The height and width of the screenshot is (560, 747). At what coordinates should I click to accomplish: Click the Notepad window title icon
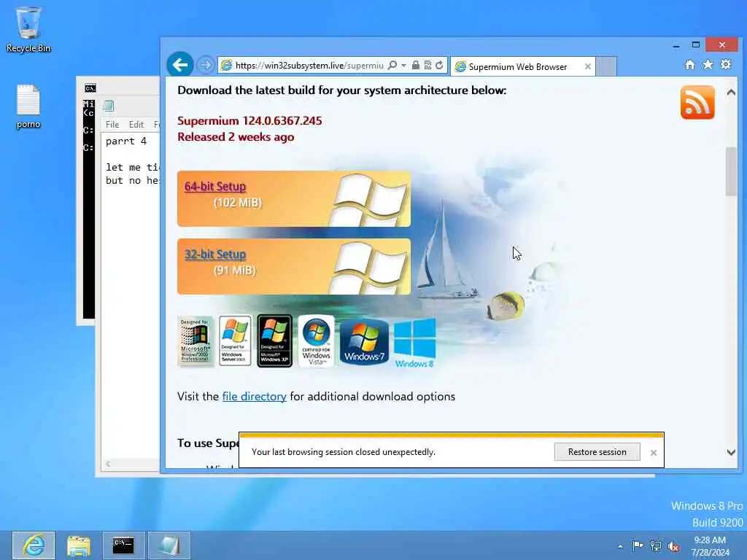109,106
